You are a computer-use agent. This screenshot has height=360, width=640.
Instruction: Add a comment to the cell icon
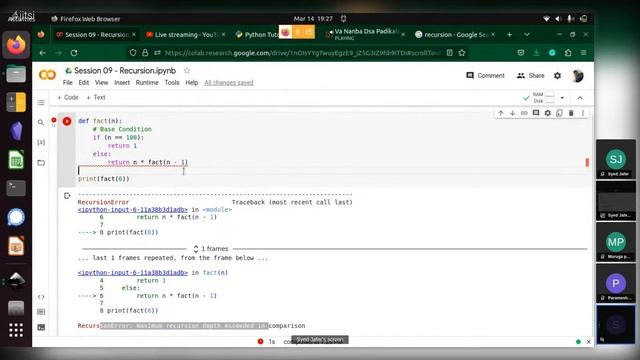click(x=536, y=113)
